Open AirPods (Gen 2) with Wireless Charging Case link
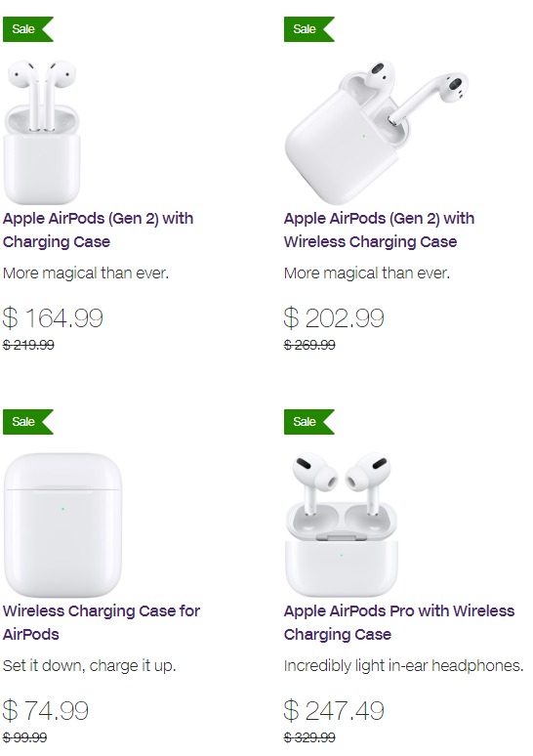 coord(380,230)
